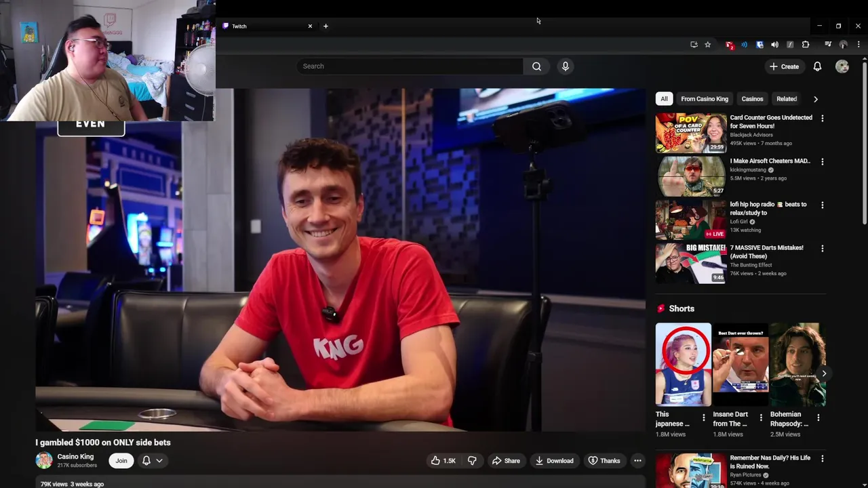Open This japanese short thumbnail
Image resolution: width=868 pixels, height=488 pixels.
pos(683,365)
